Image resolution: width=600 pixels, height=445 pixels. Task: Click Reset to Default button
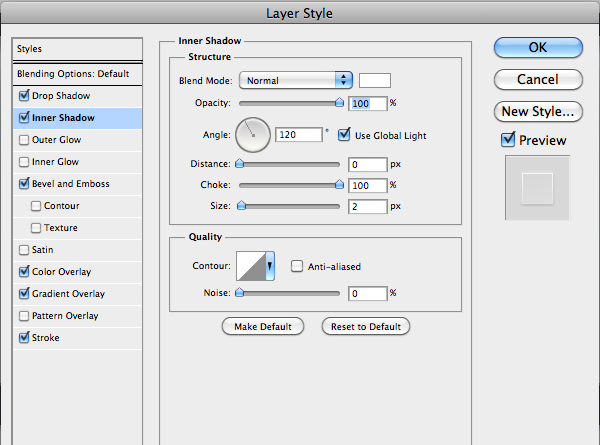tap(366, 326)
